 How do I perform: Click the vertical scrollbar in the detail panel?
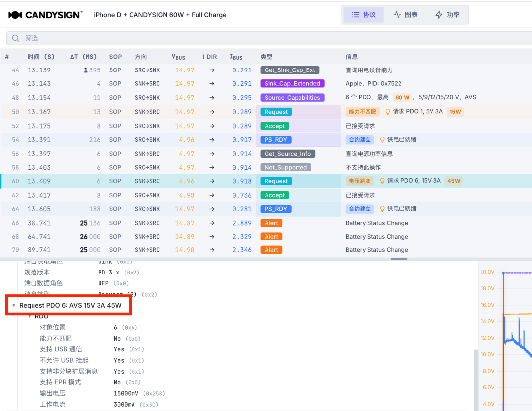476,380
